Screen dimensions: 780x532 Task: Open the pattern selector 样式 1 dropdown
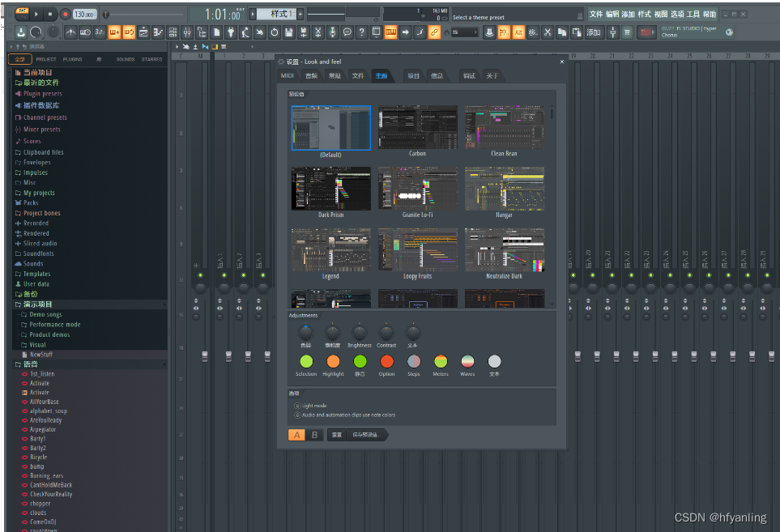275,14
